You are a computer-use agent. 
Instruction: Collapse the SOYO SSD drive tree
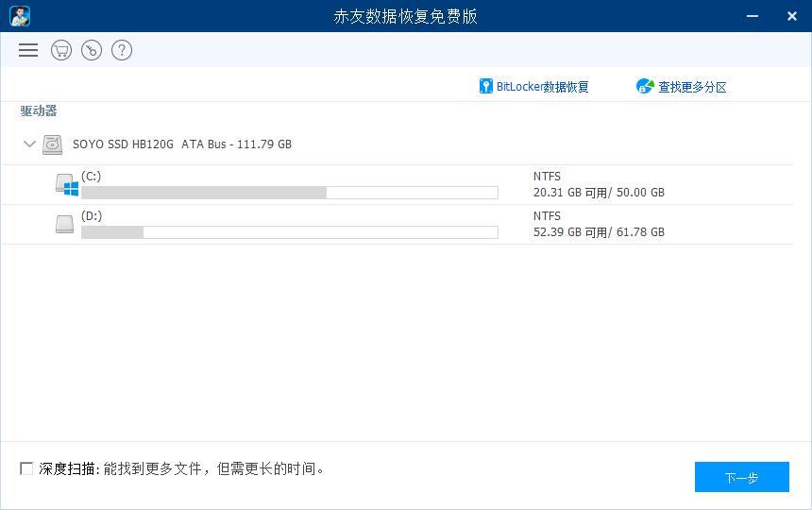point(29,144)
